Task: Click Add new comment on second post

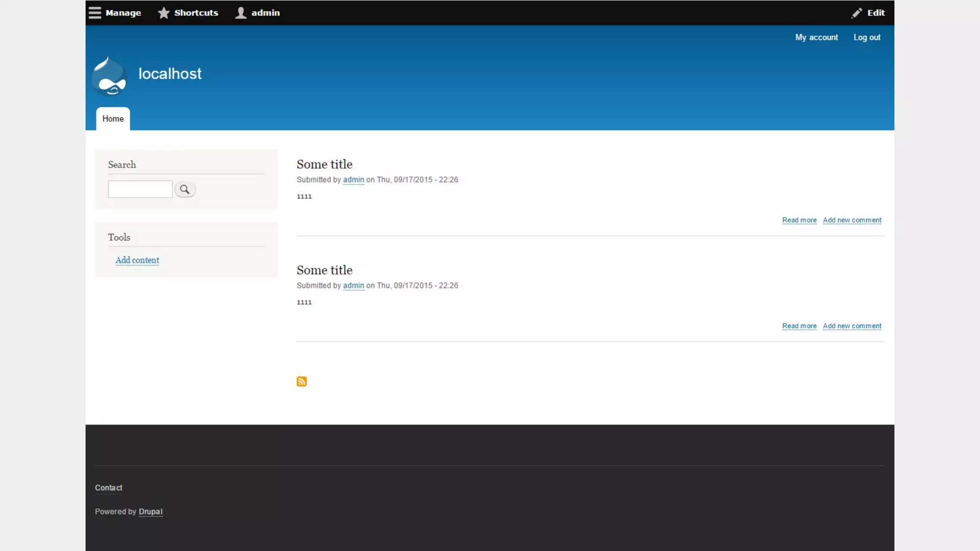Action: [x=852, y=326]
